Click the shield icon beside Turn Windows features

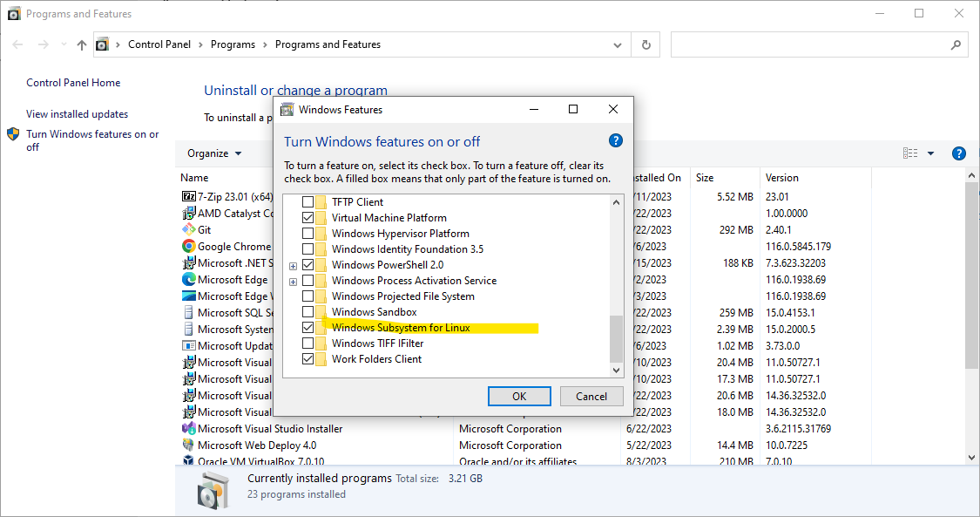pyautogui.click(x=13, y=134)
